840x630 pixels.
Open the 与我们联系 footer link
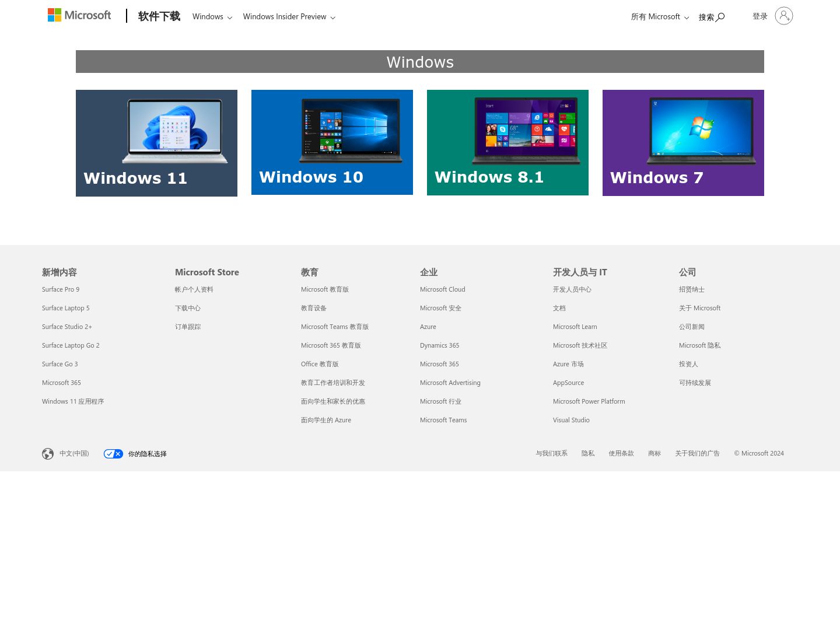pos(552,453)
